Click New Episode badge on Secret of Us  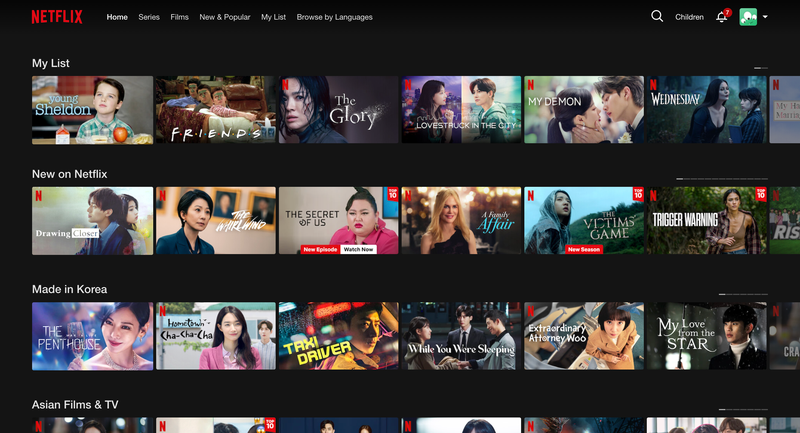click(320, 249)
